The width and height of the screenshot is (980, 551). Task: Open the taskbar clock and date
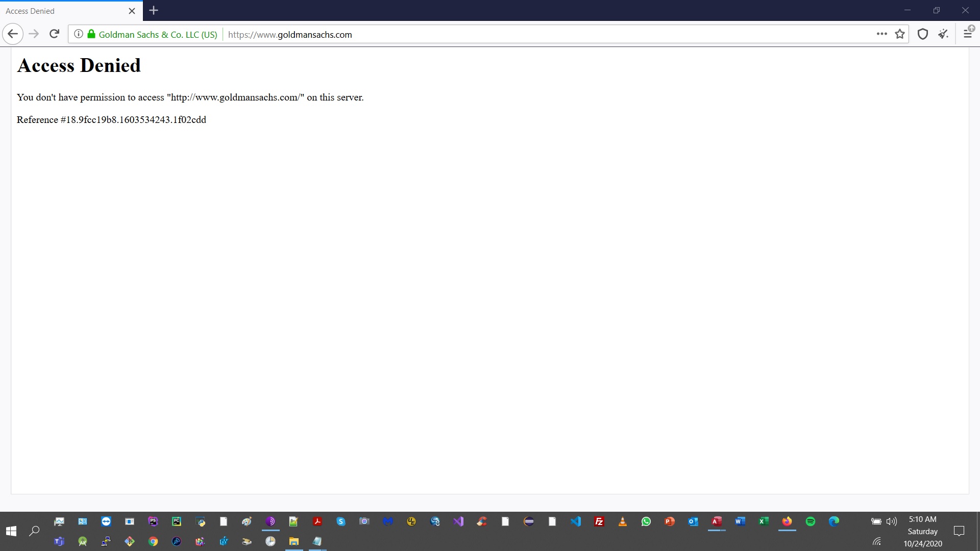click(923, 531)
